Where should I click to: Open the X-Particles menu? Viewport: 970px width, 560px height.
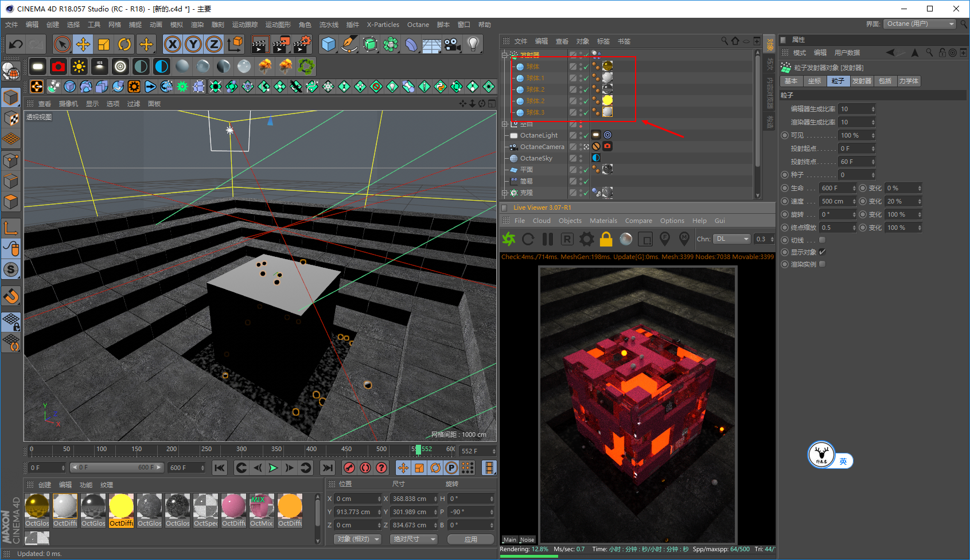383,25
